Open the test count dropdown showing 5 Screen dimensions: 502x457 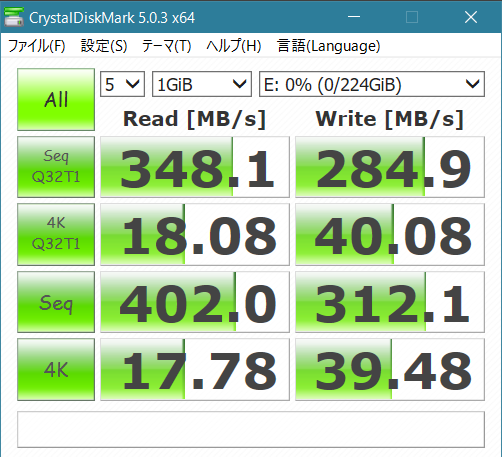(x=122, y=84)
